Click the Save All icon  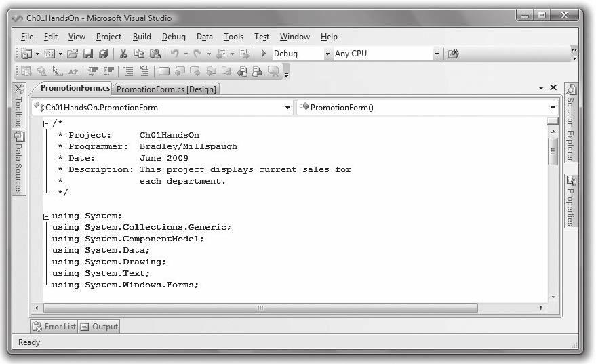(x=104, y=54)
